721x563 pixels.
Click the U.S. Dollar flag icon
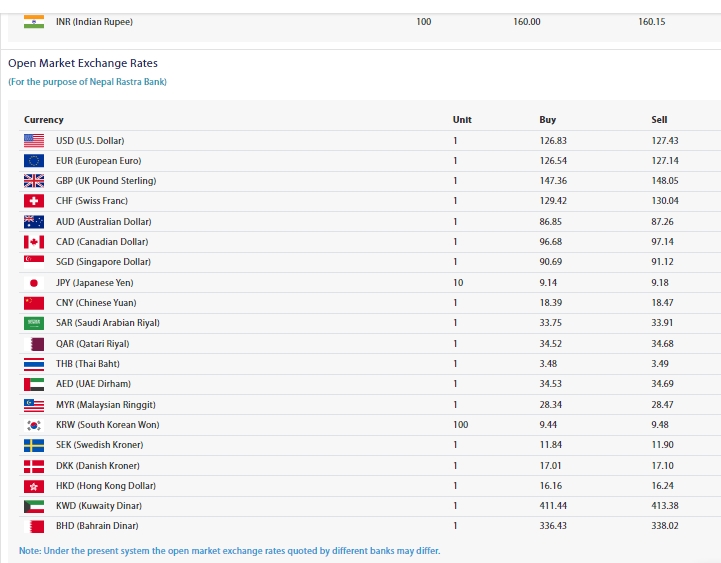click(34, 141)
